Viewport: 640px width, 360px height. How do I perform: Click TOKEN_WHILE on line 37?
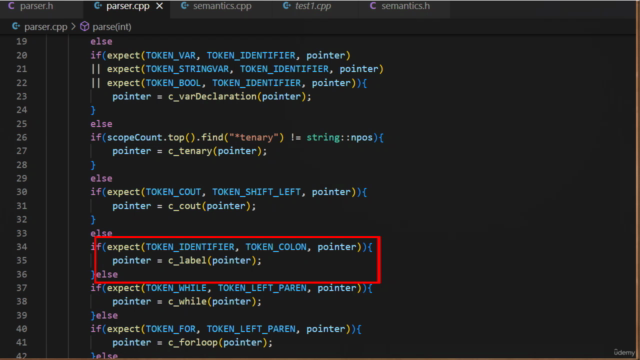tap(176, 288)
